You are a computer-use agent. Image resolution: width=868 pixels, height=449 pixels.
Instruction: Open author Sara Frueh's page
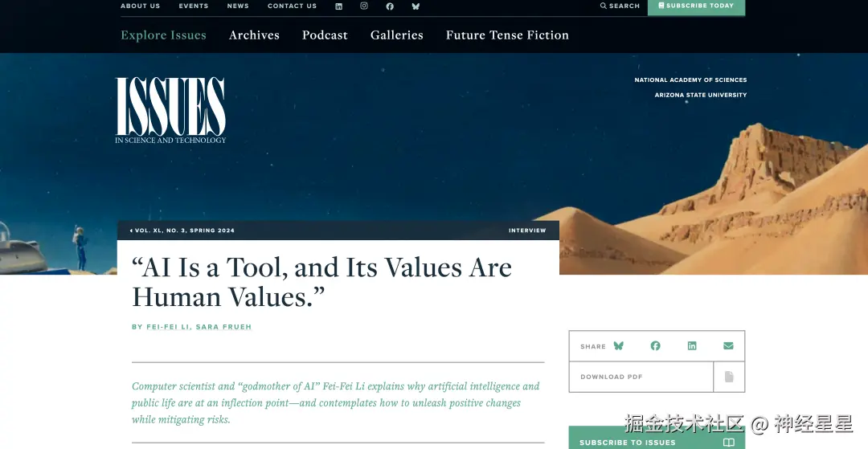point(223,327)
